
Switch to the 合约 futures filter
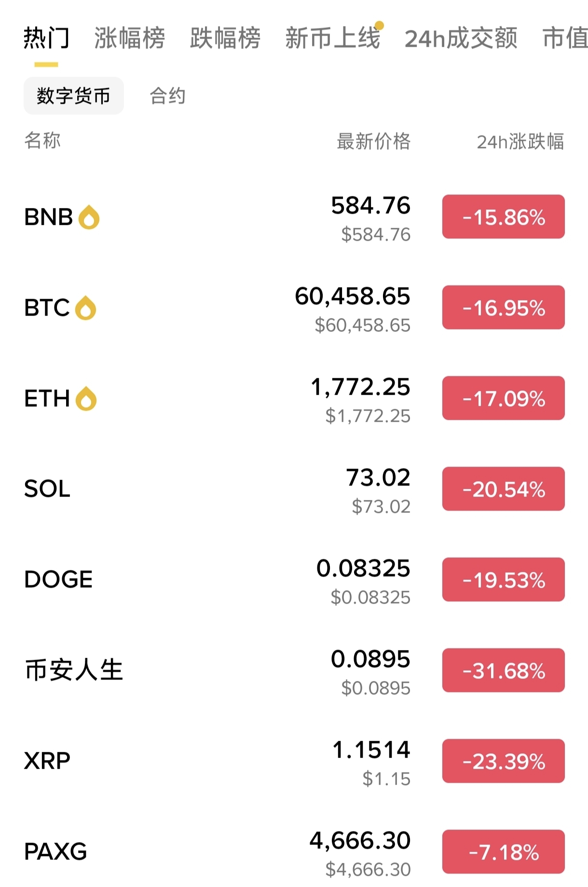(167, 96)
